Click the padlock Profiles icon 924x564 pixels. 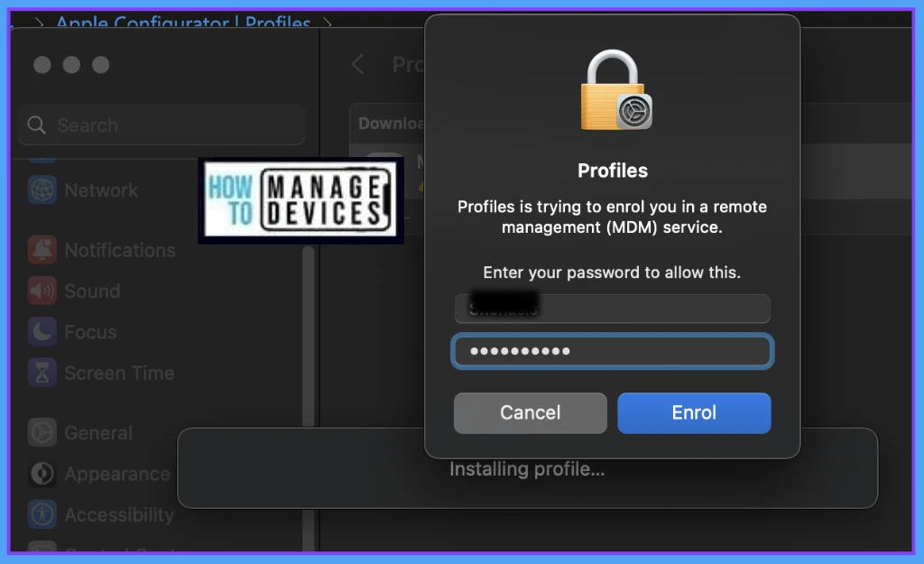[x=615, y=89]
